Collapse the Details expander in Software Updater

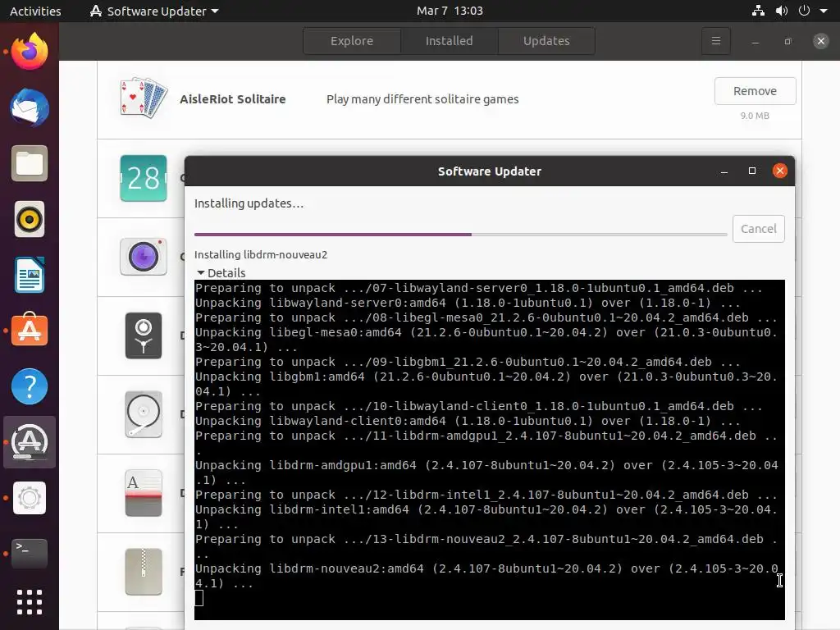point(221,272)
